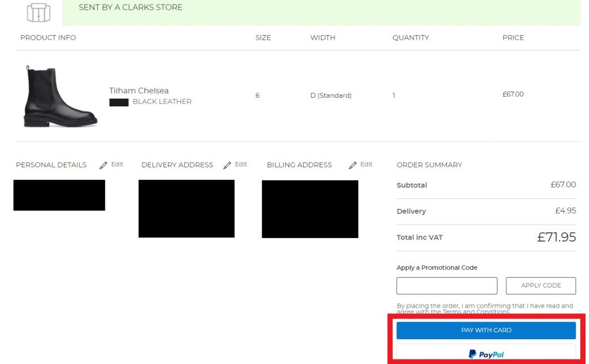
Task: Edit the Delivery Address section
Action: point(241,164)
